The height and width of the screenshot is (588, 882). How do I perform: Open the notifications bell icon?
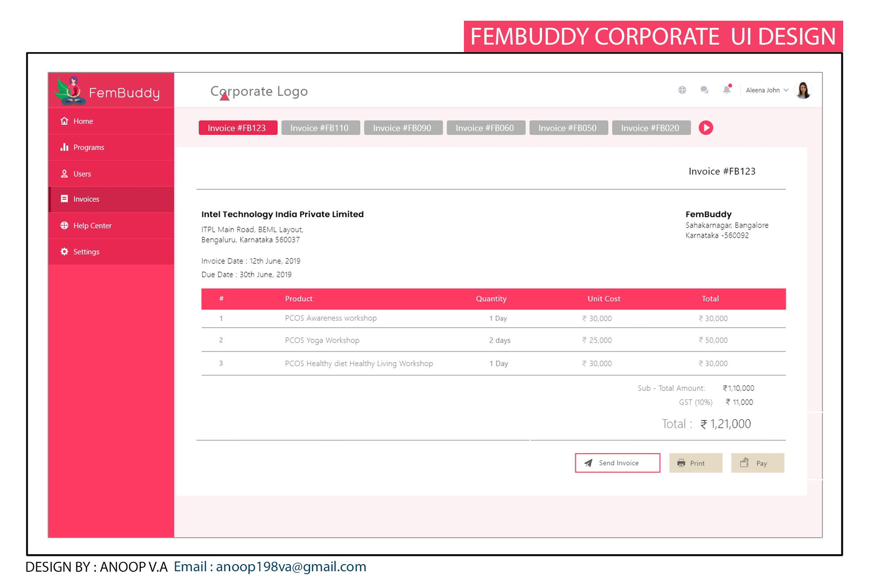point(726,90)
